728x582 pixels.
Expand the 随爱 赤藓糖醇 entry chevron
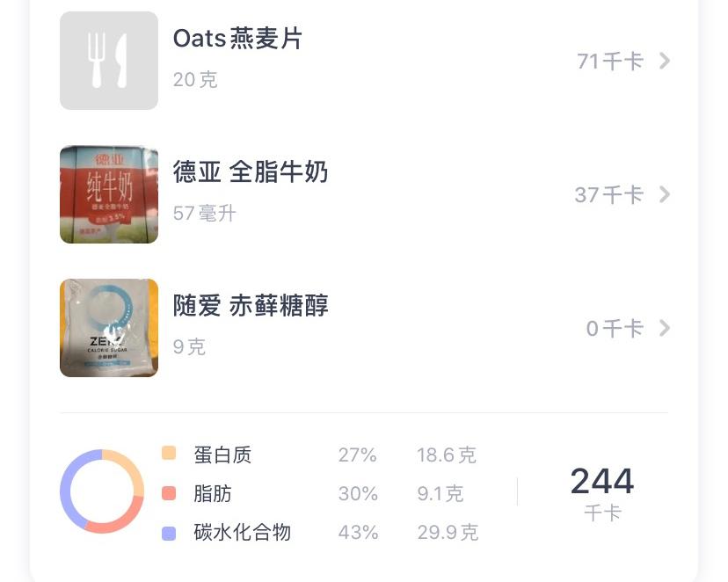(x=665, y=328)
